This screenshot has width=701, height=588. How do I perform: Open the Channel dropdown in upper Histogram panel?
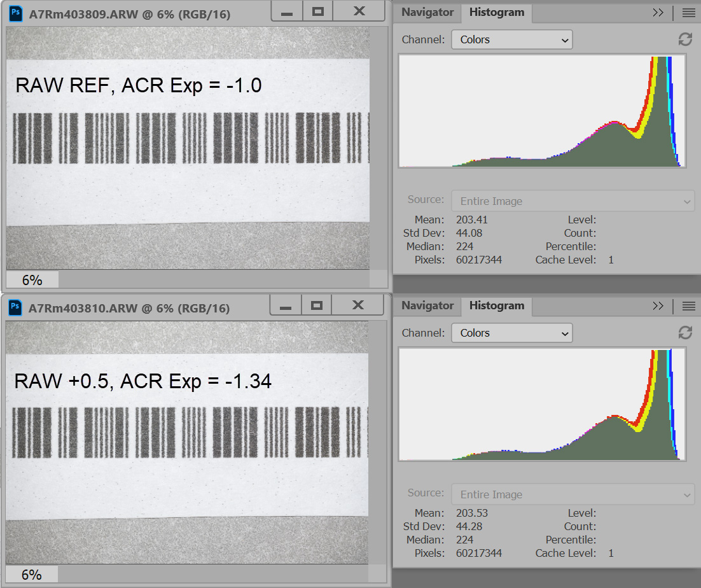[x=512, y=39]
